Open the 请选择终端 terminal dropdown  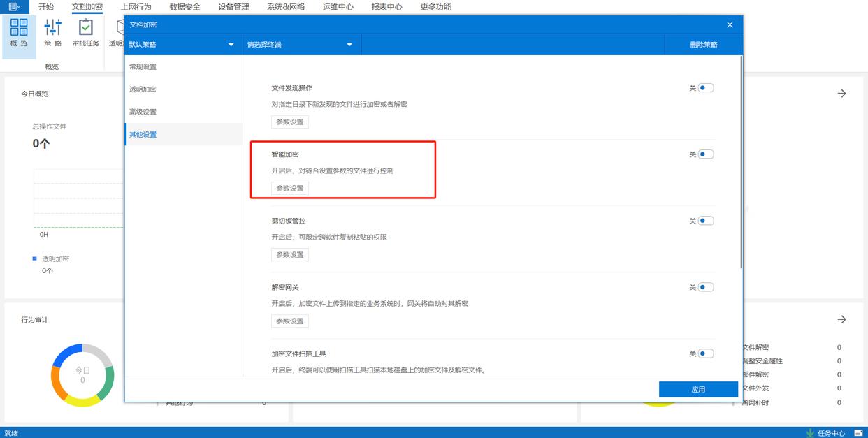tap(301, 45)
